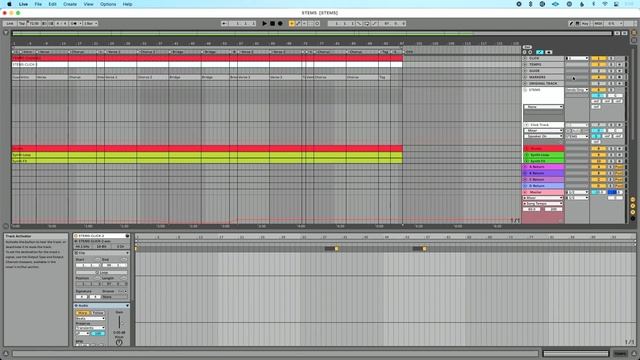Select the A Return track header
The width and height of the screenshot is (640, 360).
coord(543,167)
